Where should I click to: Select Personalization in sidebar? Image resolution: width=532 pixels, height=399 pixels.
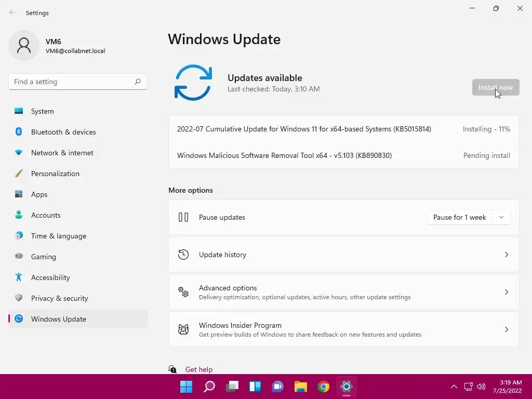tap(78, 174)
